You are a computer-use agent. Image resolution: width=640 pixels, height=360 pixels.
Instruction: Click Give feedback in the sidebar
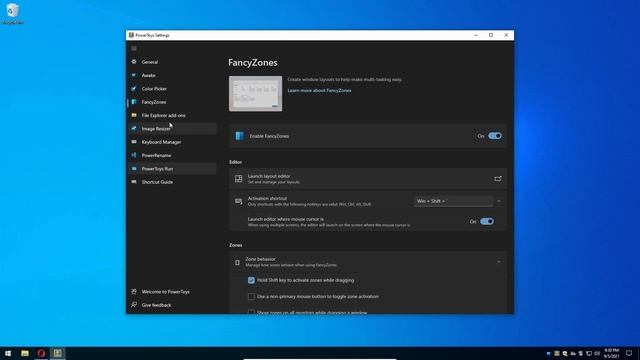(172, 305)
